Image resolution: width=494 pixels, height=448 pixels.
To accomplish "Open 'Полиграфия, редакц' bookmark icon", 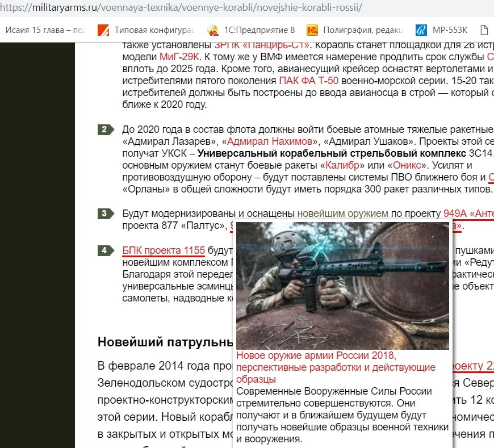I will coord(312,30).
